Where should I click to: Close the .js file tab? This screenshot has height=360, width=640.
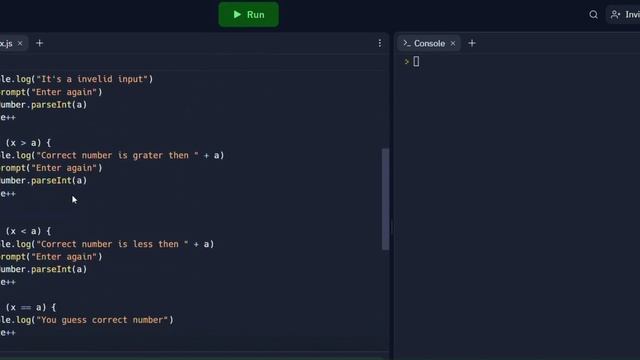point(20,43)
